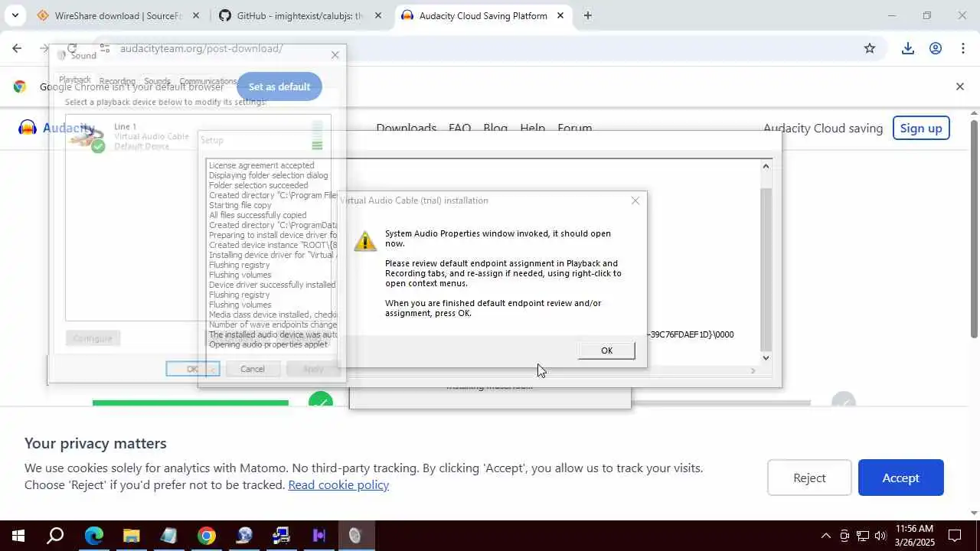Open the Communications tab in Sound window
The image size is (980, 551).
point(208,81)
